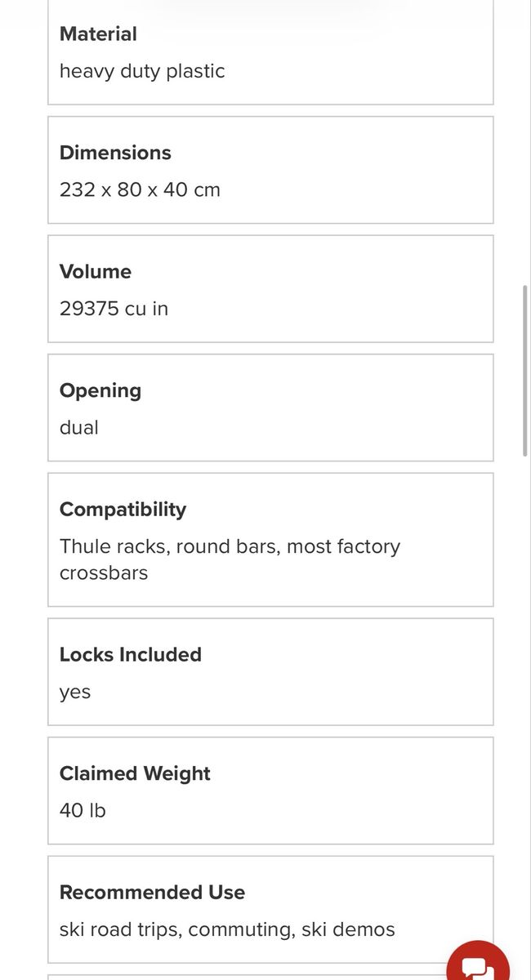Select the Material spec card
This screenshot has width=531, height=980.
270,52
